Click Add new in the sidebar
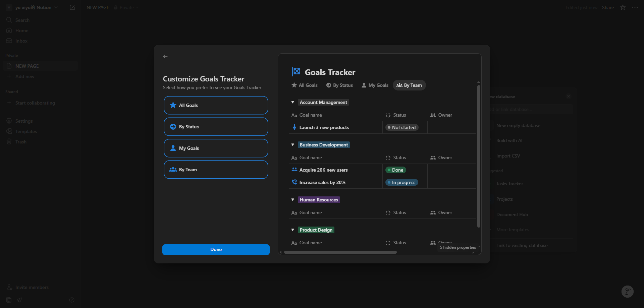 pos(40,76)
